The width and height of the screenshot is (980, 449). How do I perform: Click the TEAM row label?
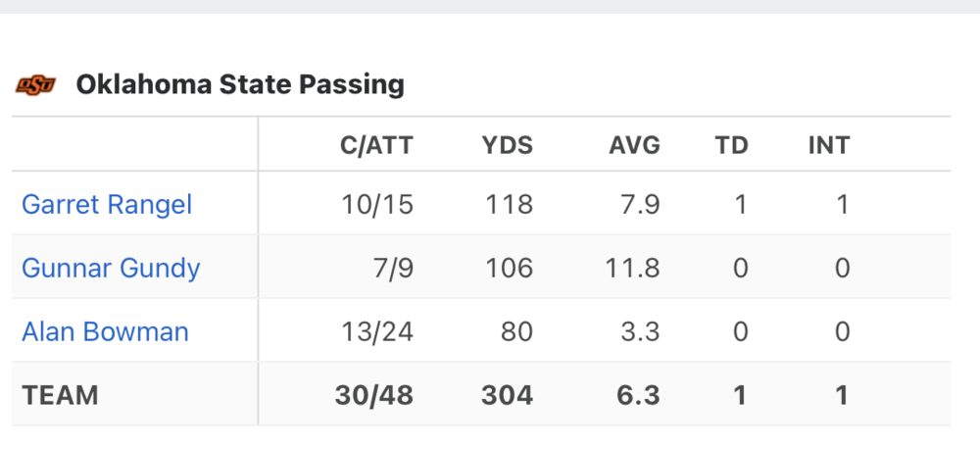point(61,396)
